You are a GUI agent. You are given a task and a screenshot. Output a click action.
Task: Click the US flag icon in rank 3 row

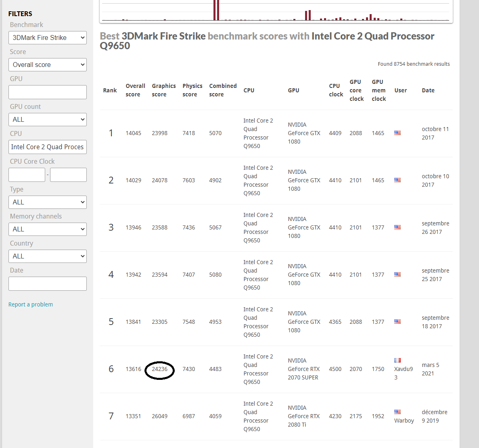pyautogui.click(x=397, y=227)
